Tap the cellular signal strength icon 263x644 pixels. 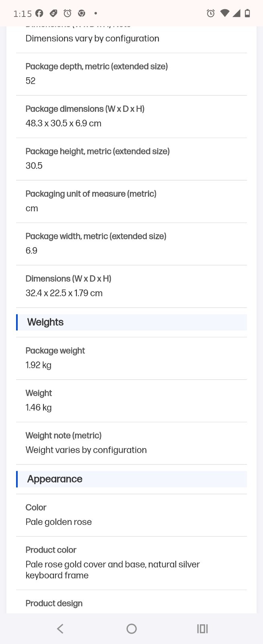click(236, 13)
